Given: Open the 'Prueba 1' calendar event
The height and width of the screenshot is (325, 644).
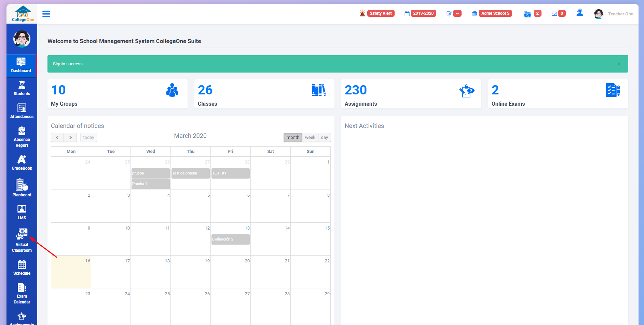Looking at the screenshot, I should [151, 184].
